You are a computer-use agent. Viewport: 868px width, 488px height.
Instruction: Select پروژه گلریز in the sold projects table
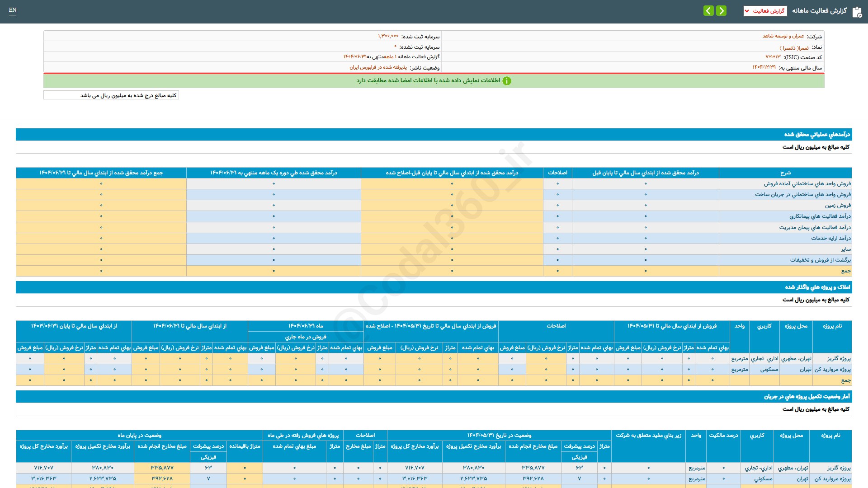[839, 358]
